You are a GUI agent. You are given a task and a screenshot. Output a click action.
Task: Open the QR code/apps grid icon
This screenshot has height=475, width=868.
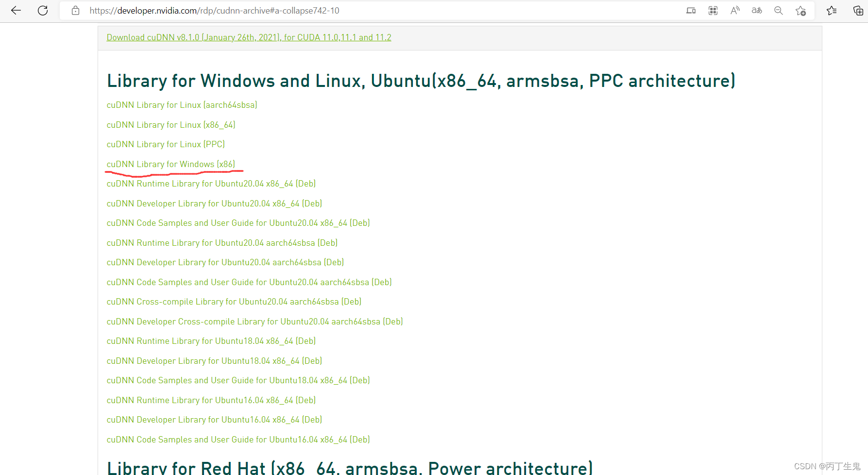(713, 10)
